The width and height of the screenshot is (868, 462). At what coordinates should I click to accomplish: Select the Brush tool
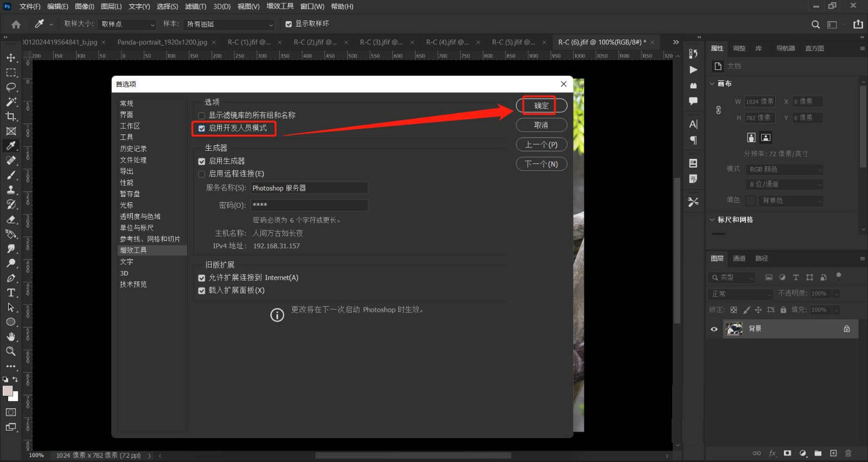tap(11, 175)
